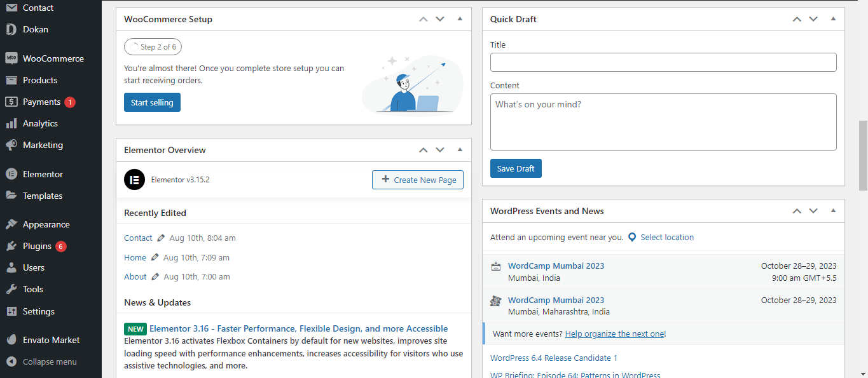Click the Contact envelope icon in sidebar
The height and width of the screenshot is (378, 868).
11,8
